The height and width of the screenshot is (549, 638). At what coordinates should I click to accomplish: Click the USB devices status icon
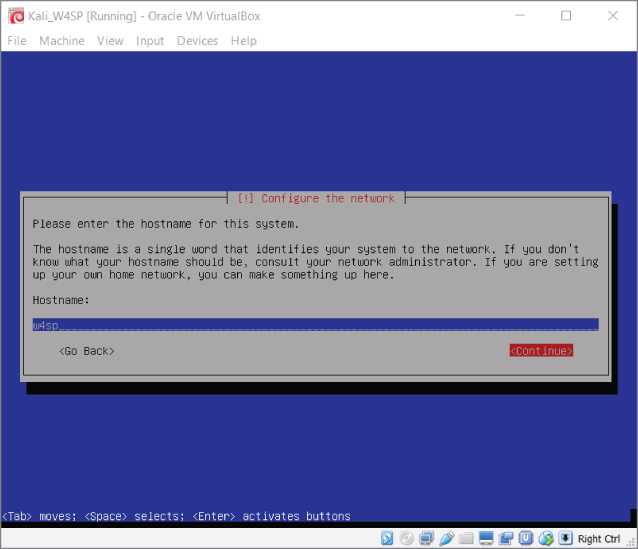coord(446,538)
